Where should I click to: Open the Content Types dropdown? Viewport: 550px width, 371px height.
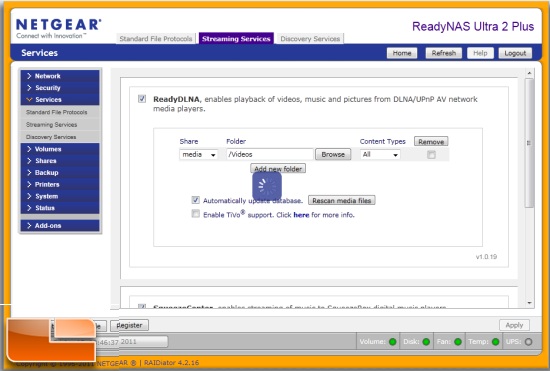point(380,154)
